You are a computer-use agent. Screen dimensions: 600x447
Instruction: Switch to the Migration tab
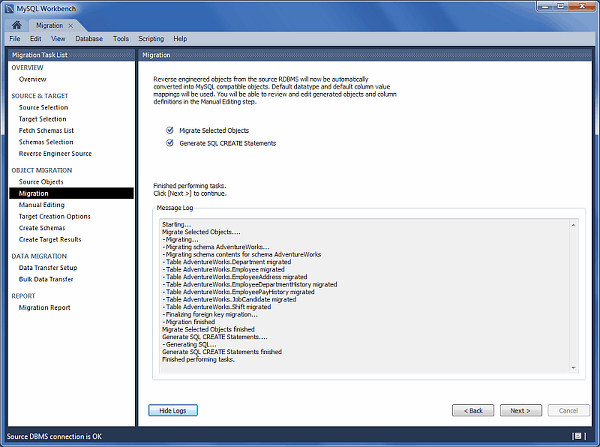point(49,26)
